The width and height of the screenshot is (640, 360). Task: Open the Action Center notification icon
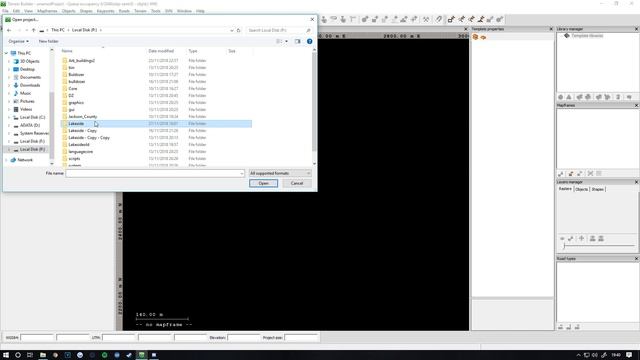click(x=629, y=355)
